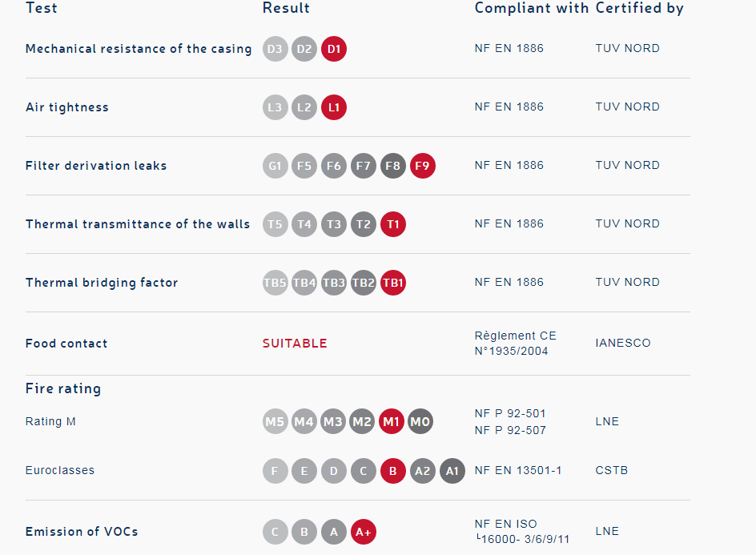Click the dark M0 rating badge
This screenshot has width=756, height=555.
(420, 421)
